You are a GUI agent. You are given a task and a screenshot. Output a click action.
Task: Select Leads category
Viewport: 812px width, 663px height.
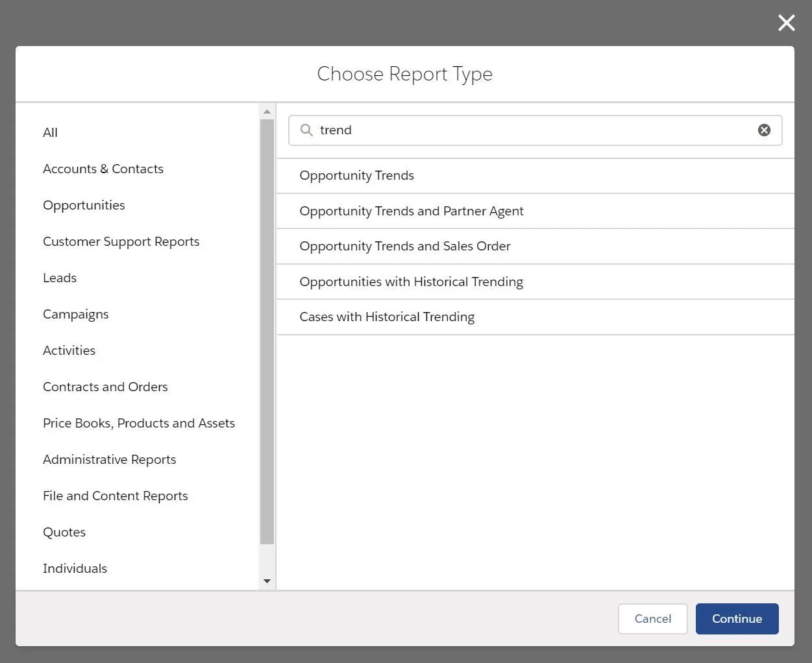[60, 278]
